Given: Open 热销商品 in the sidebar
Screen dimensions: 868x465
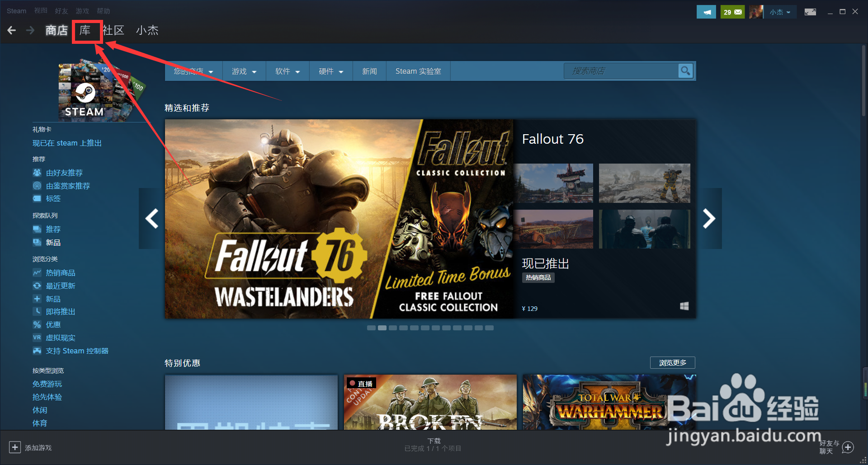Looking at the screenshot, I should coord(61,273).
